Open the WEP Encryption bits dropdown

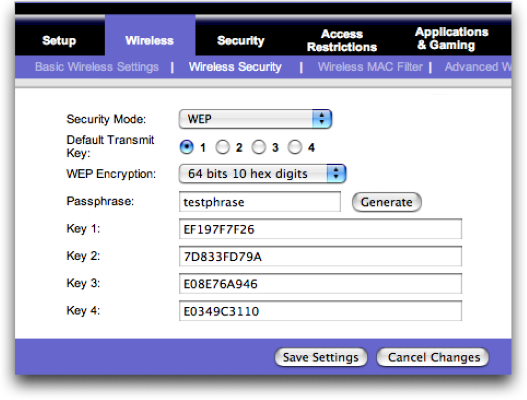tap(262, 174)
